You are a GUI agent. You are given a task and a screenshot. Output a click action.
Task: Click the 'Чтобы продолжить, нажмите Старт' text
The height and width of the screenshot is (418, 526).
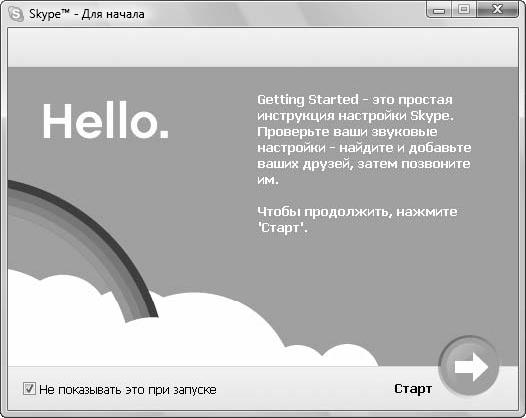(357, 220)
